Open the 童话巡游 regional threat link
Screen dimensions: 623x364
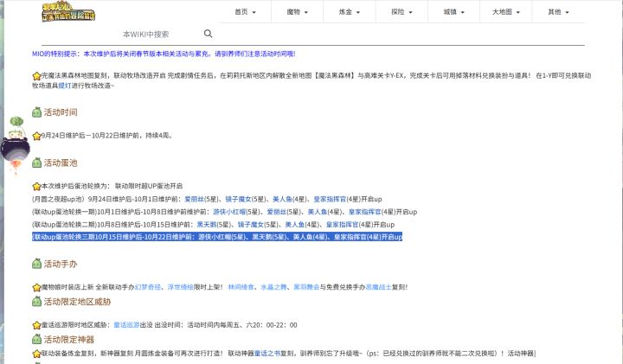point(126,325)
